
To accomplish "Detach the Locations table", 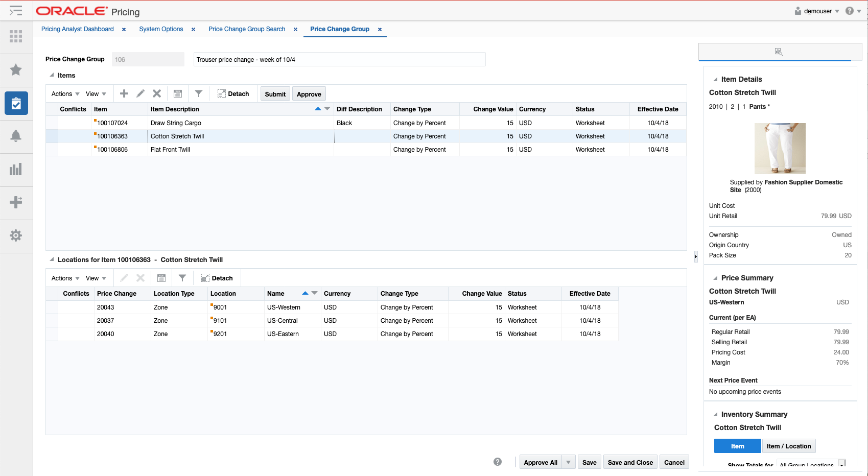I will tap(217, 277).
